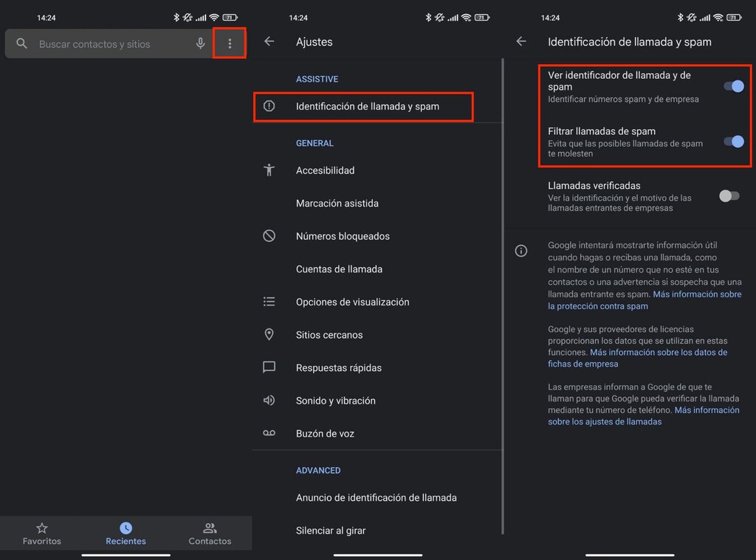Tap the microphone voice search icon
This screenshot has height=560, width=756.
[x=200, y=44]
